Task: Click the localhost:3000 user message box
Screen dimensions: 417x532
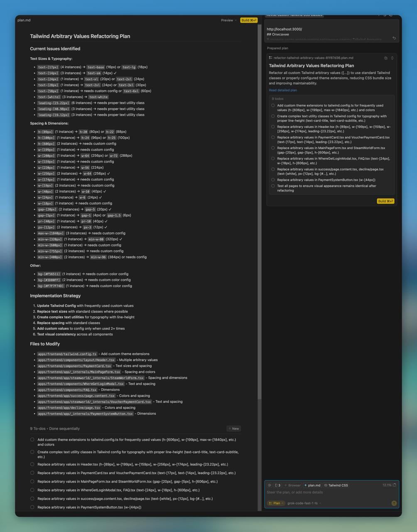Action: click(331, 32)
